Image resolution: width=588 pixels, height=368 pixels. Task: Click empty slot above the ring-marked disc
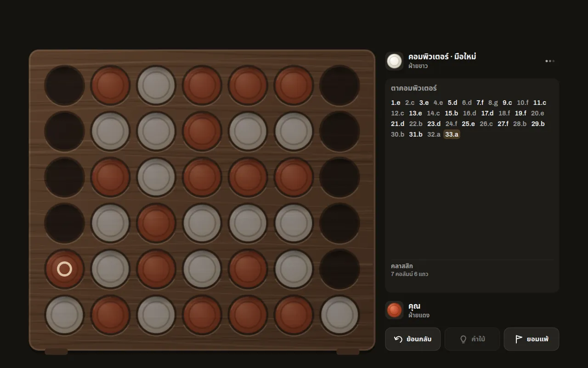pos(64,224)
